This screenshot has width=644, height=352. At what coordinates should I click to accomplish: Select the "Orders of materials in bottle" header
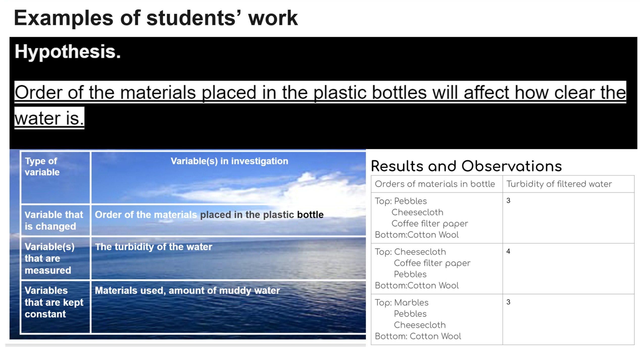[435, 184]
